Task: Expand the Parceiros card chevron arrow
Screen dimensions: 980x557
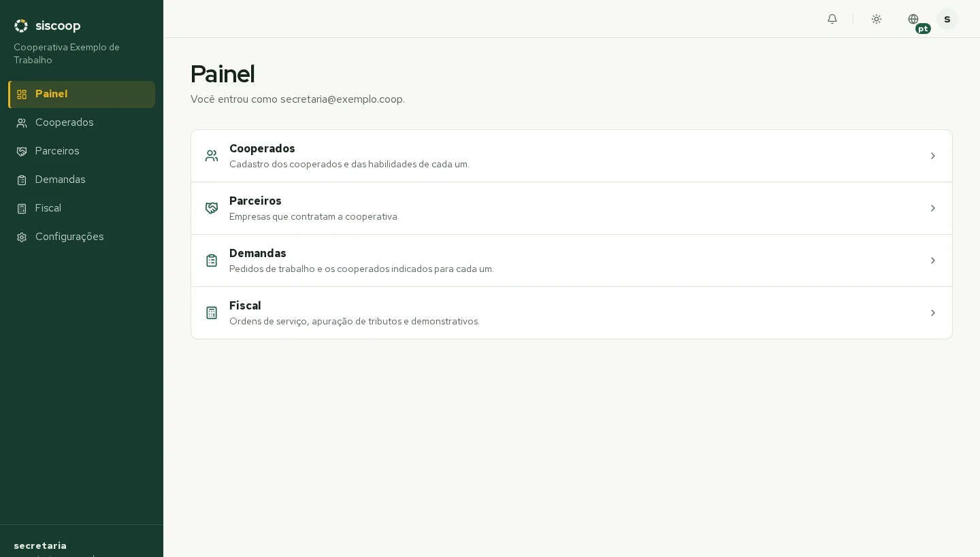Action: click(933, 208)
